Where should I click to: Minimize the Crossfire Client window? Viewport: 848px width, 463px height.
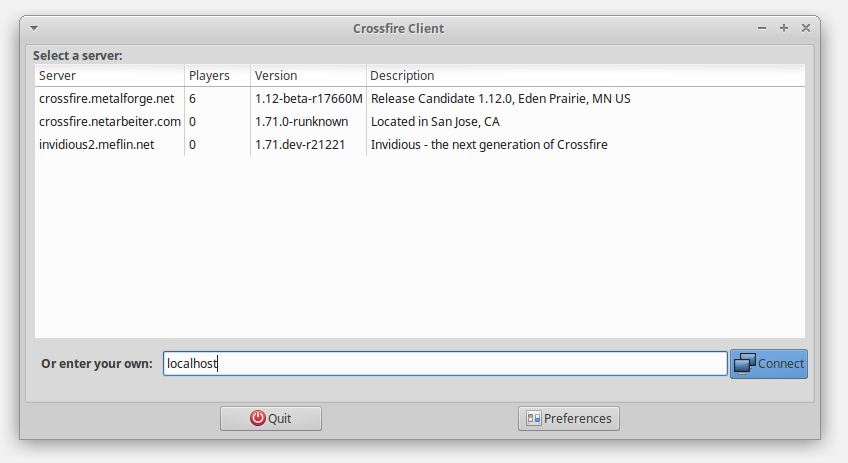coord(762,28)
